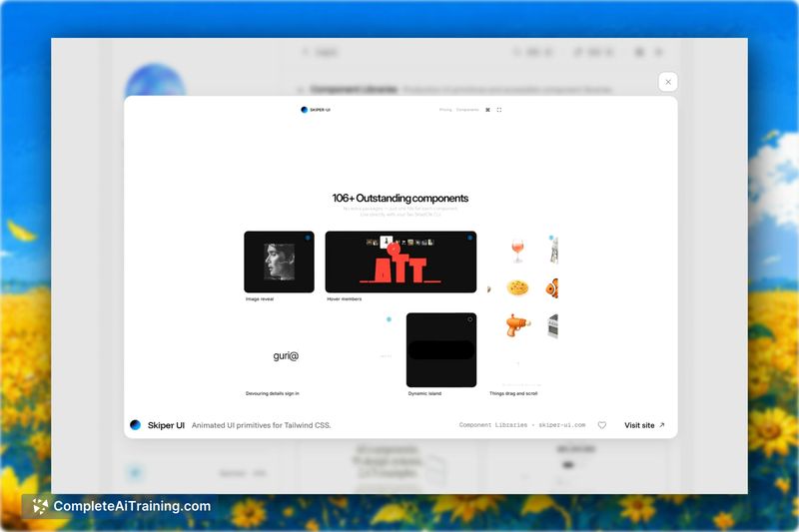Click the 'Things drag and scroll' label
The width and height of the screenshot is (799, 532).
pos(513,393)
